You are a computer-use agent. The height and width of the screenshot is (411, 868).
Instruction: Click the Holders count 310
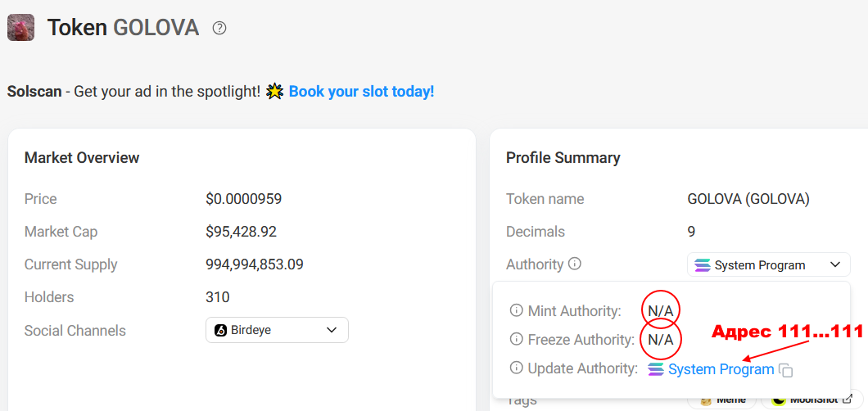pos(218,297)
